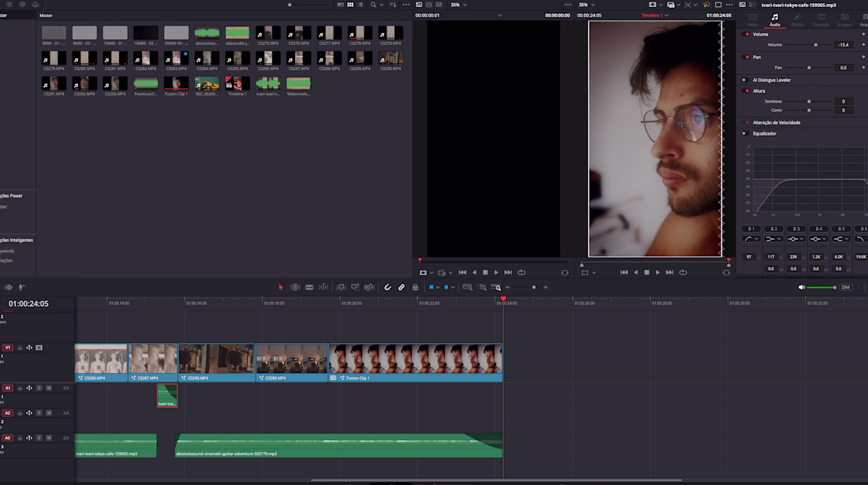The width and height of the screenshot is (868, 485).
Task: Solo audio track A2
Action: [39, 413]
